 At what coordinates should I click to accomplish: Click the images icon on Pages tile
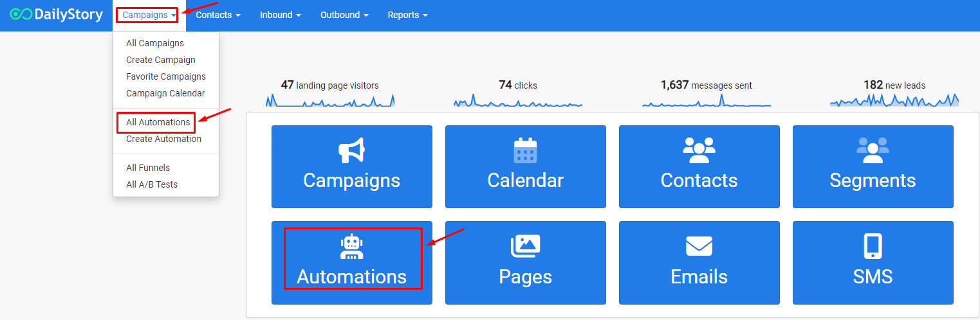click(525, 246)
